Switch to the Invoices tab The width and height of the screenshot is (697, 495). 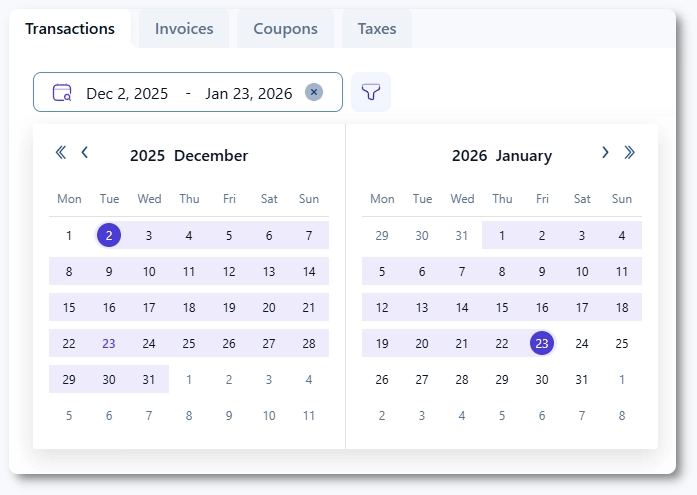coord(184,29)
